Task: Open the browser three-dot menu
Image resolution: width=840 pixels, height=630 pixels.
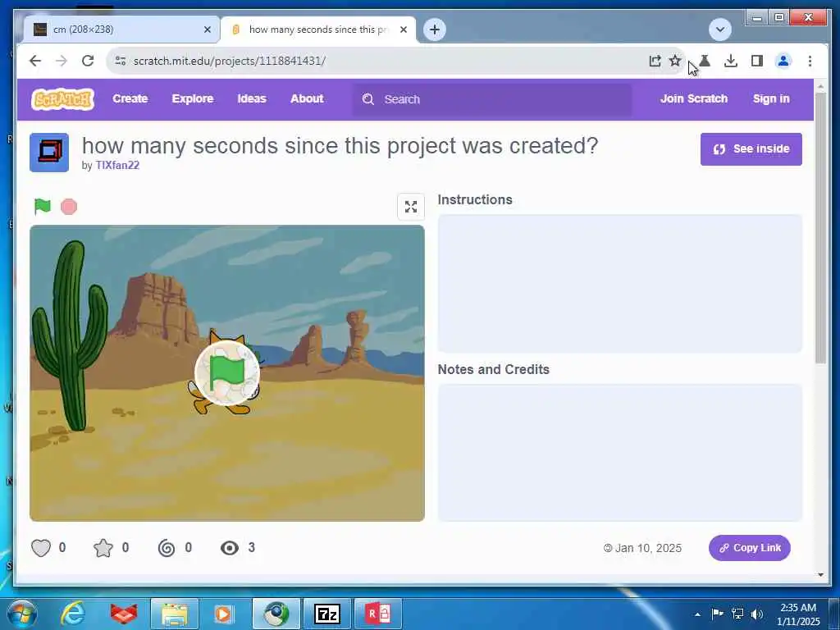Action: click(x=810, y=61)
